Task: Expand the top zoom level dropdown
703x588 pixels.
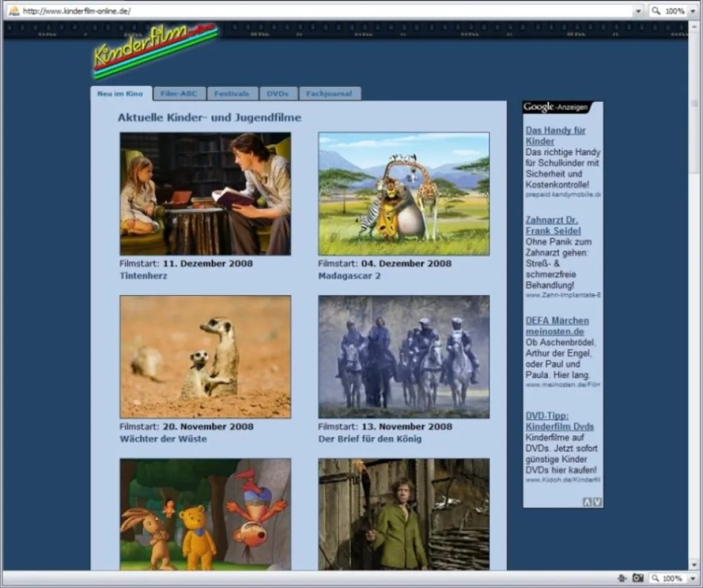Action: point(693,11)
